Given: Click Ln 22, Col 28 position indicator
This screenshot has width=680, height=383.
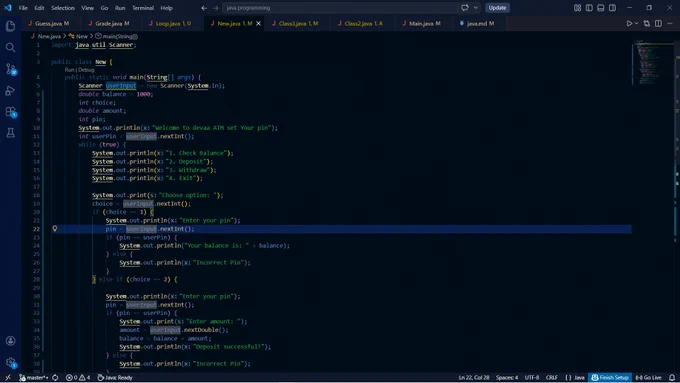Looking at the screenshot, I should (474, 378).
